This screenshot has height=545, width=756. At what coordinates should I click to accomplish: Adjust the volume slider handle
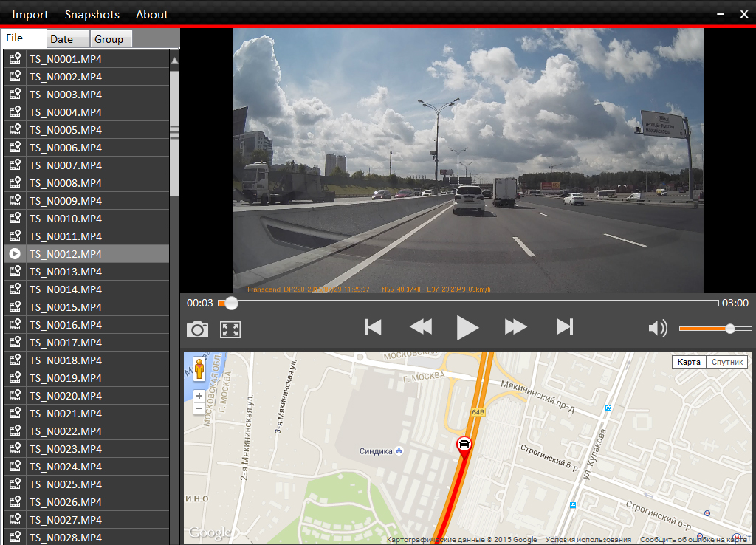(730, 329)
